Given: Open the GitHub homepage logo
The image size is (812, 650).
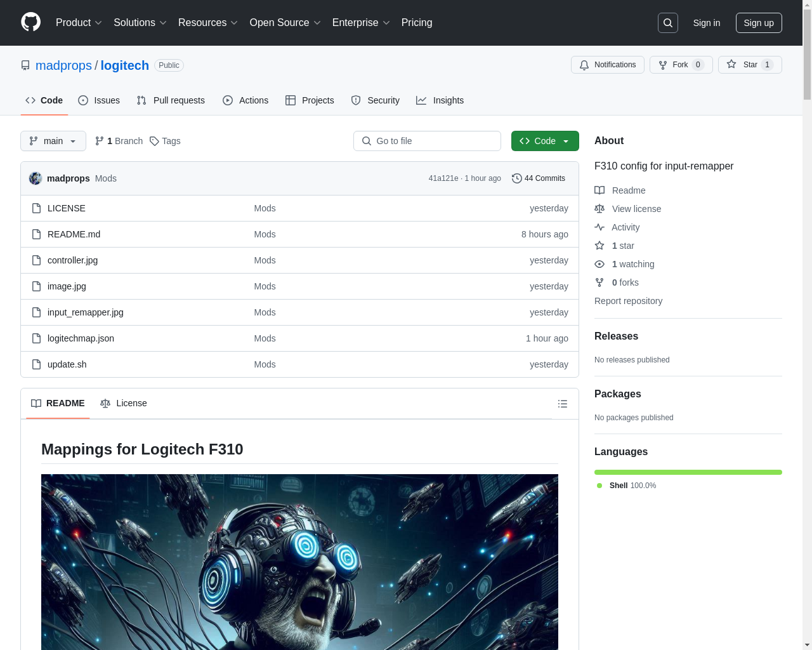Looking at the screenshot, I should [x=30, y=22].
